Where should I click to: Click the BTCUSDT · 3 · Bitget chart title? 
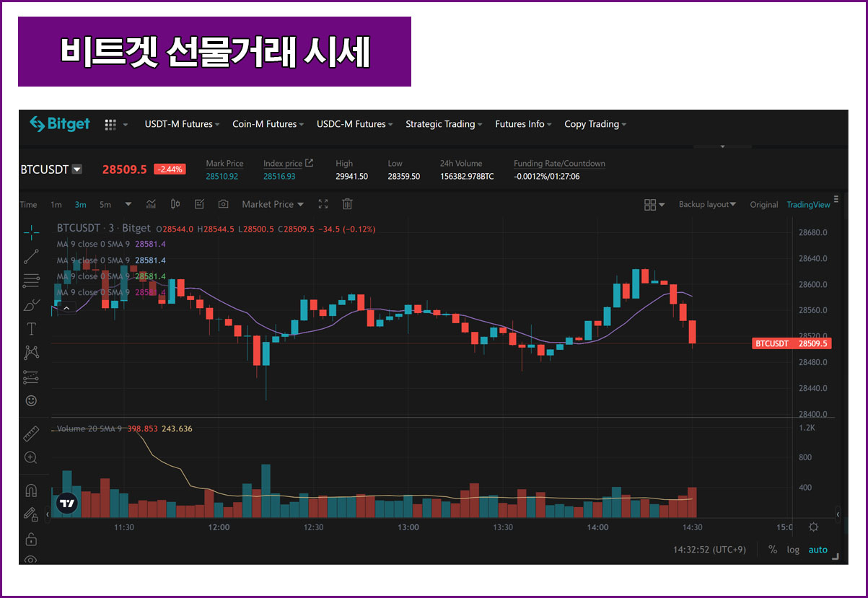(104, 229)
